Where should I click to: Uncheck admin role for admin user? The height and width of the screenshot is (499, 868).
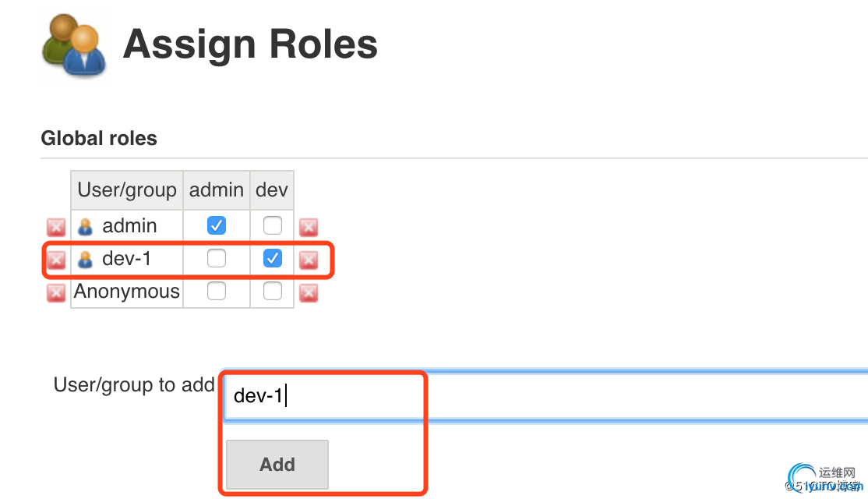click(217, 225)
